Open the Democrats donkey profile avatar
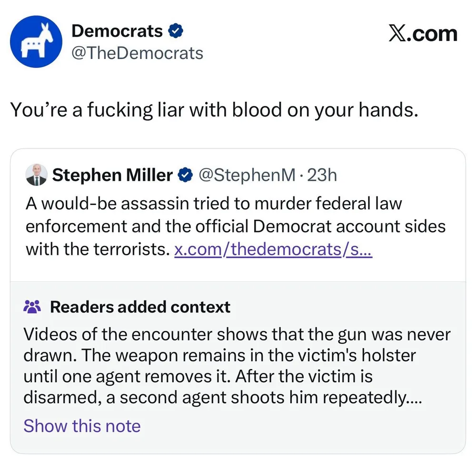This screenshot has width=476, height=456. [x=36, y=42]
